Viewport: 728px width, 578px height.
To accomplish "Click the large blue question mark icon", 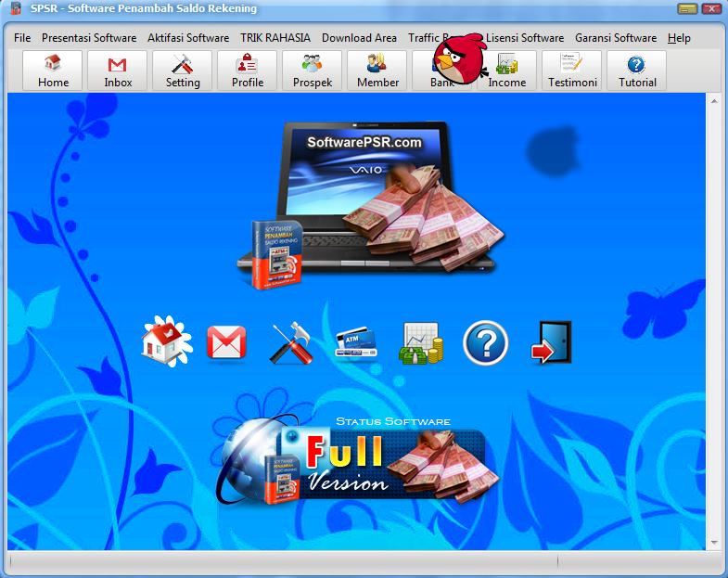I will 486,343.
